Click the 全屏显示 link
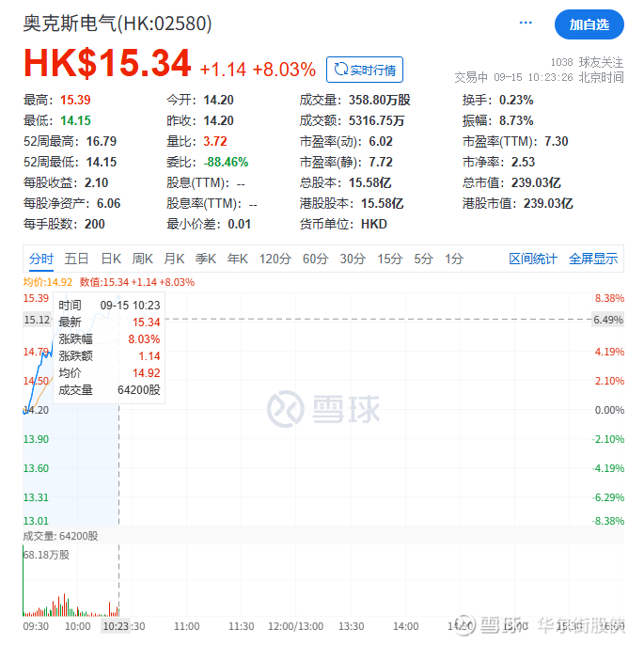Image resolution: width=644 pixels, height=645 pixels. coord(593,259)
